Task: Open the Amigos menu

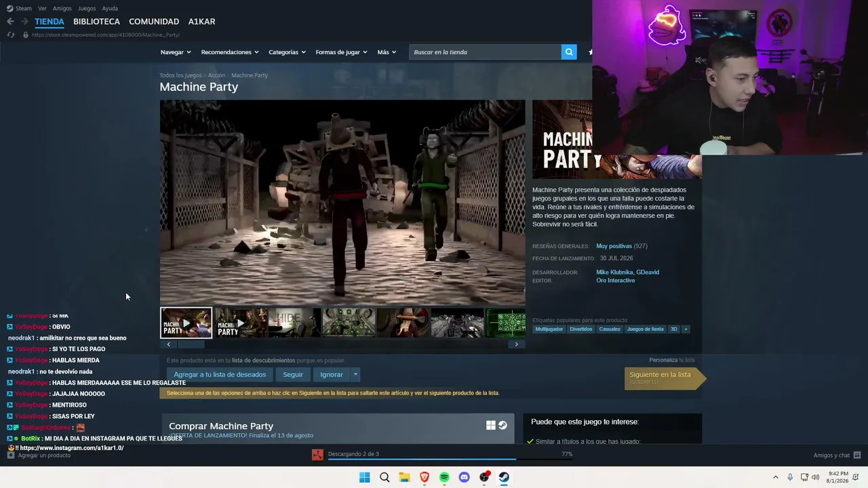Action: click(62, 8)
